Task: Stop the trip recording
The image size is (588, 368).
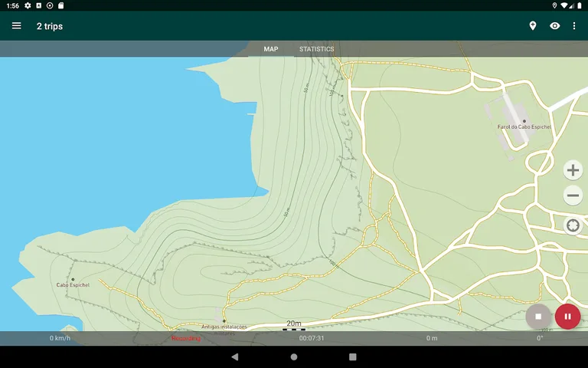Action: 538,317
